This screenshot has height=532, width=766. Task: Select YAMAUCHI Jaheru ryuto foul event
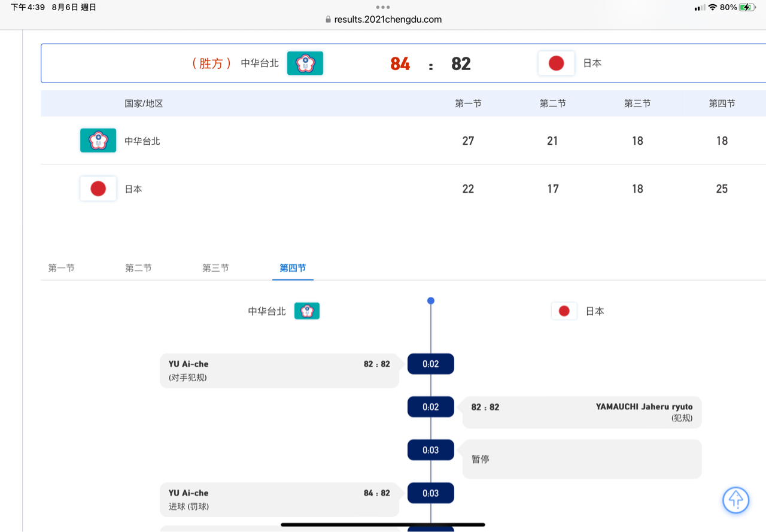(582, 412)
